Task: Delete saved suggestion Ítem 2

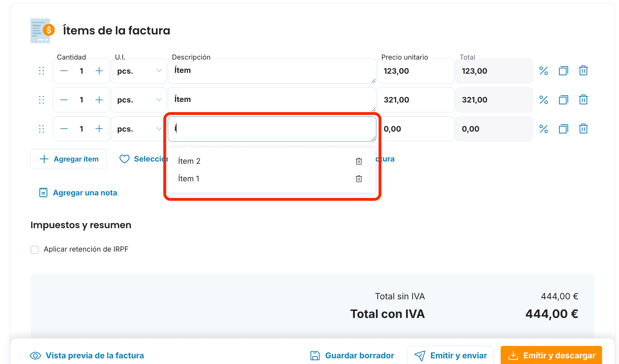Action: (359, 161)
